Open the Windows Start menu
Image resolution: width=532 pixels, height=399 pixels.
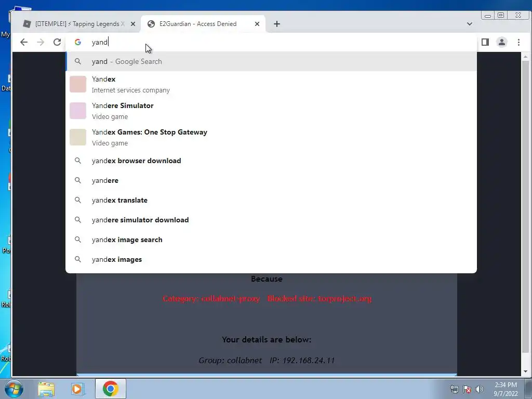[14, 389]
